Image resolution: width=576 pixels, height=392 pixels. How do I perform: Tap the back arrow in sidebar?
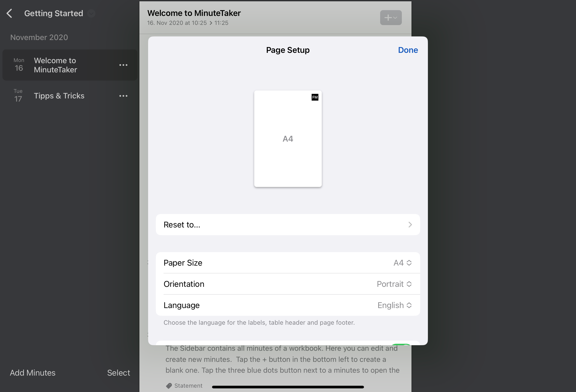coord(9,14)
